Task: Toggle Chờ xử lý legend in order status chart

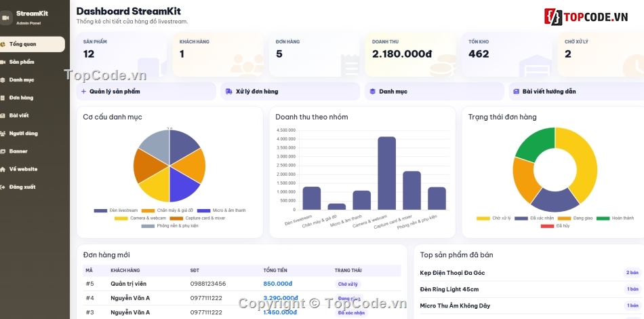Action: [x=494, y=219]
